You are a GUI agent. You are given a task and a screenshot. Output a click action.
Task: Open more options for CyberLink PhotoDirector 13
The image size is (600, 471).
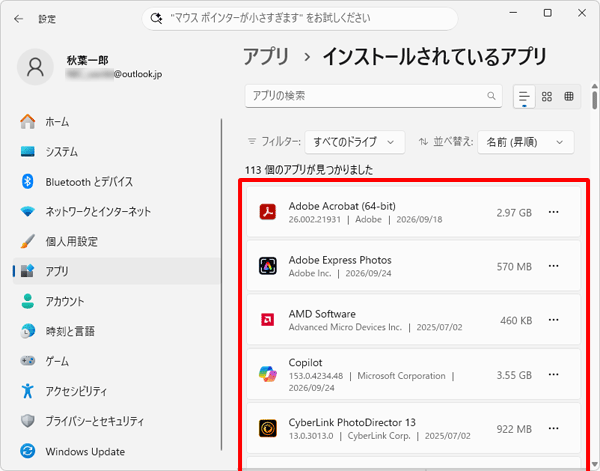tap(553, 428)
